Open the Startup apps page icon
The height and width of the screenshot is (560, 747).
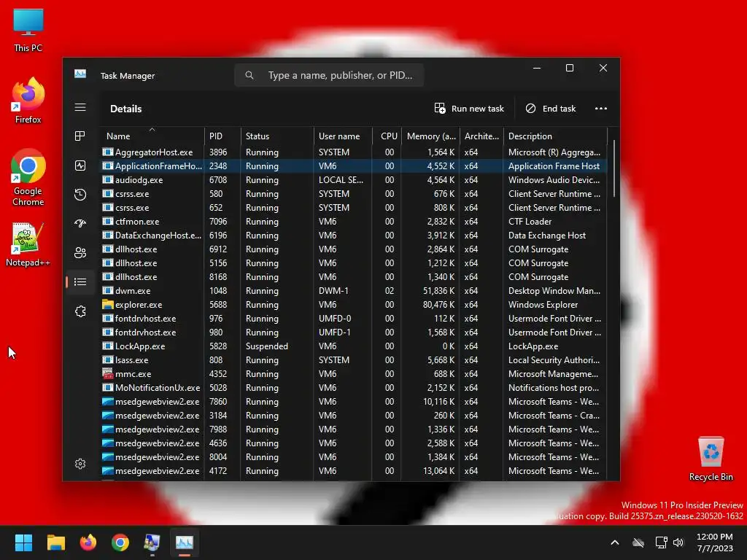tap(80, 223)
